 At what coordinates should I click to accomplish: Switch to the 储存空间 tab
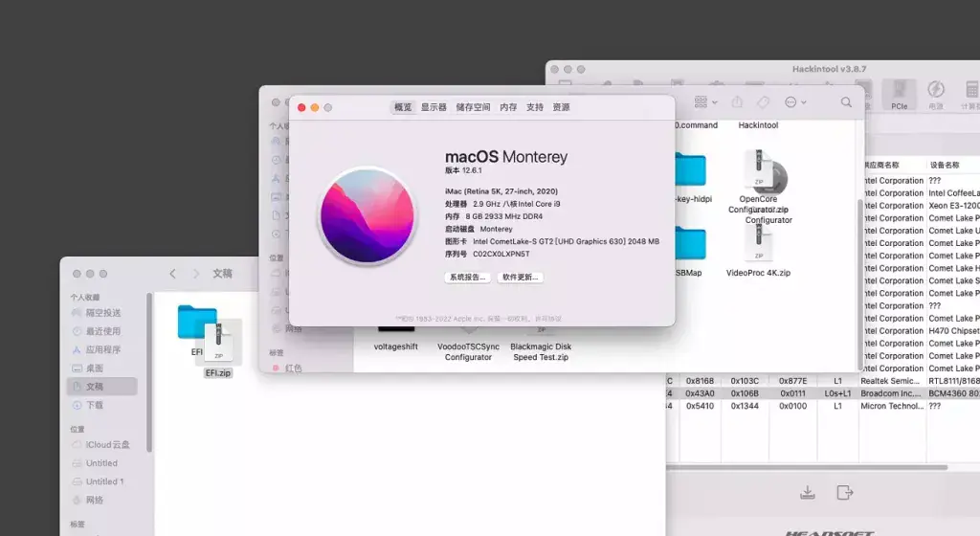[473, 107]
